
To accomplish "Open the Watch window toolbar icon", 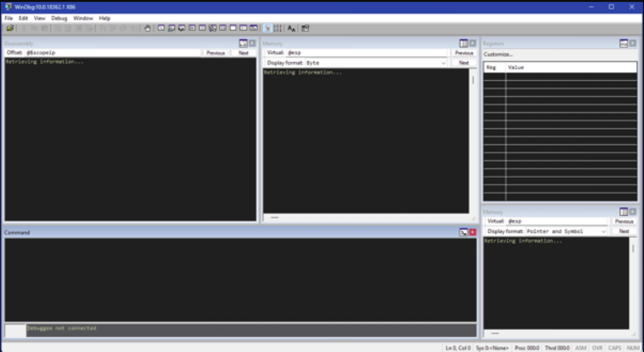I will (x=172, y=28).
